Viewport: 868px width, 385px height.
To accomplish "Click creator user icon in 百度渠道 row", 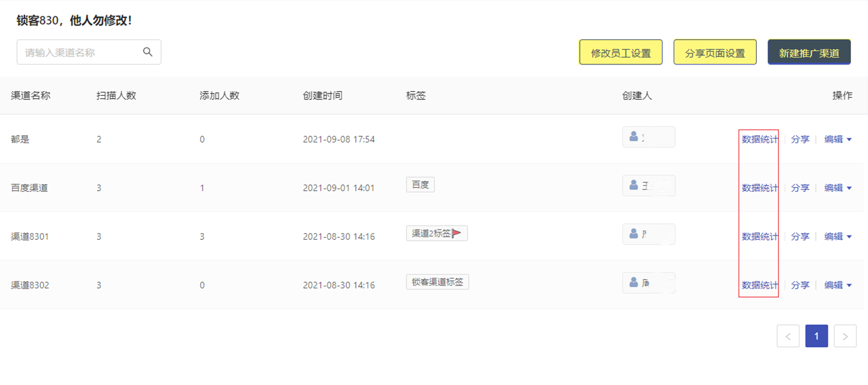I will (634, 185).
